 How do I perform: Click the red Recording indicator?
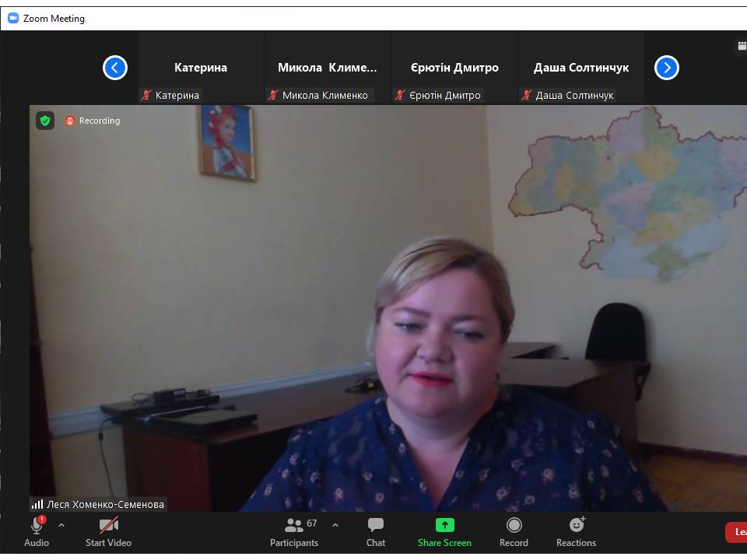pyautogui.click(x=93, y=121)
